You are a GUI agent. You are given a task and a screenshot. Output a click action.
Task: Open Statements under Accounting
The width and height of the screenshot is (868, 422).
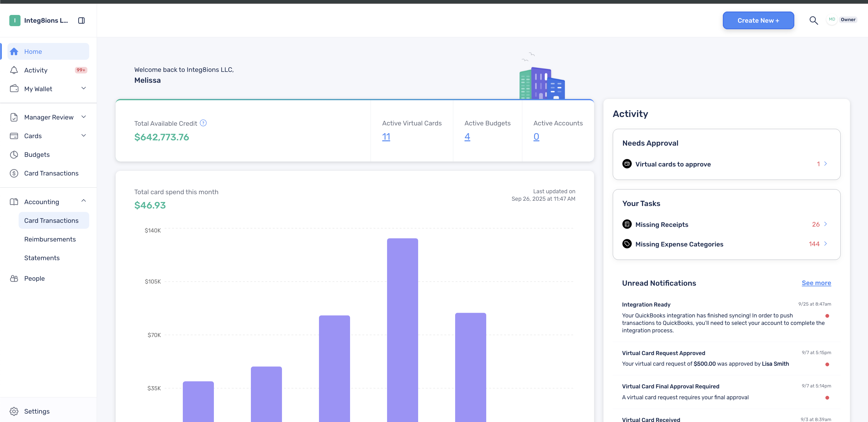(x=54, y=258)
